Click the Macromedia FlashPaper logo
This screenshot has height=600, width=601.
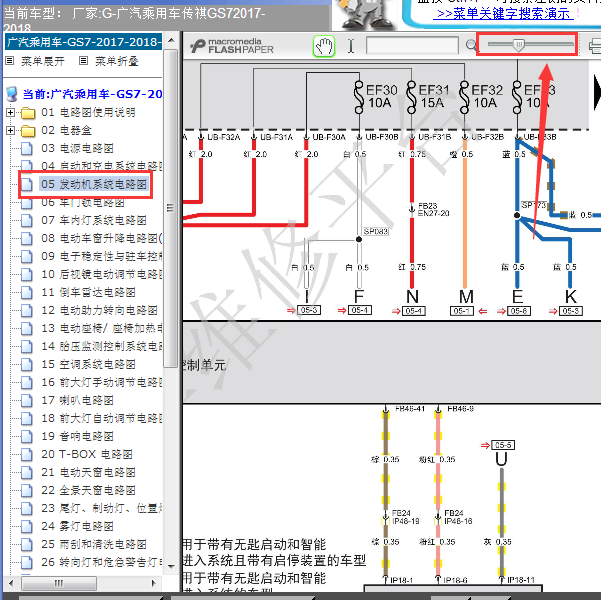coord(232,46)
